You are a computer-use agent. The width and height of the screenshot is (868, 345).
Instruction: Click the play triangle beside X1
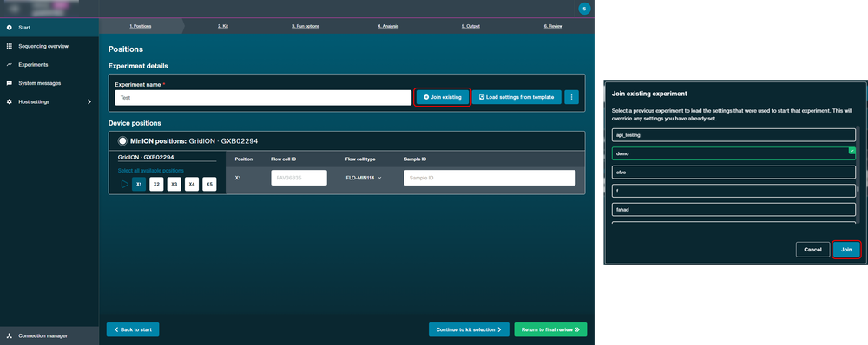124,184
